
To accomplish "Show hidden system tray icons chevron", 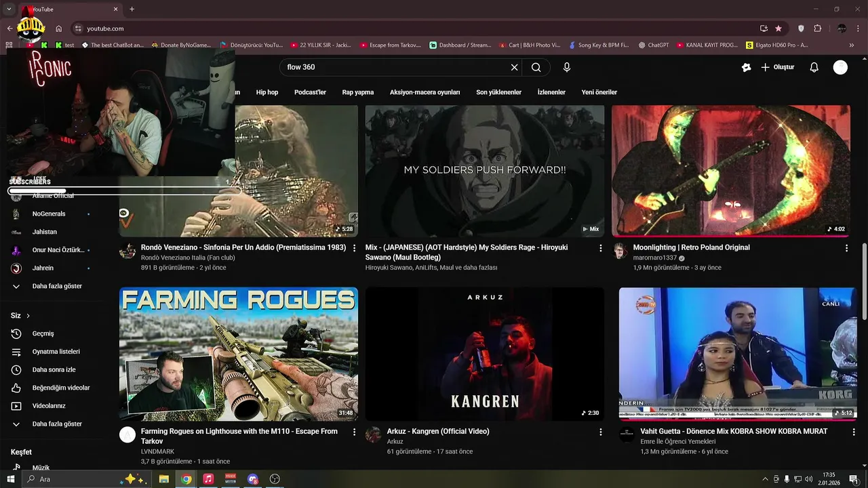I will click(x=766, y=479).
